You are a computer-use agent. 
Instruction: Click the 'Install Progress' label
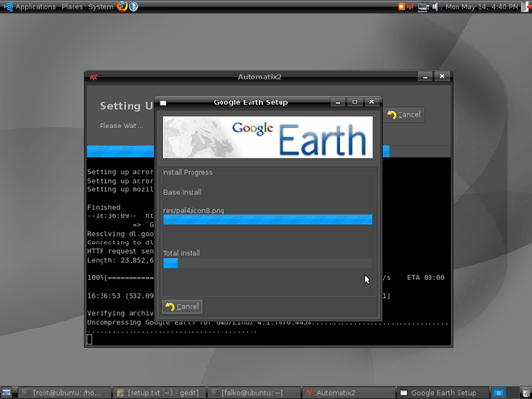click(187, 172)
